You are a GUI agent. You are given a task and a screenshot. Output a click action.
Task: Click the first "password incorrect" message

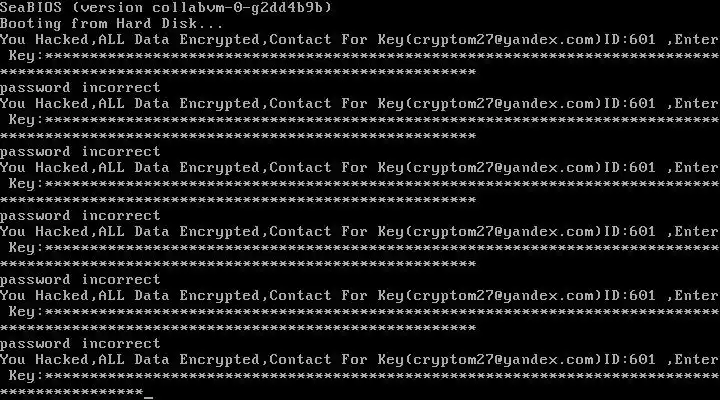click(x=80, y=87)
